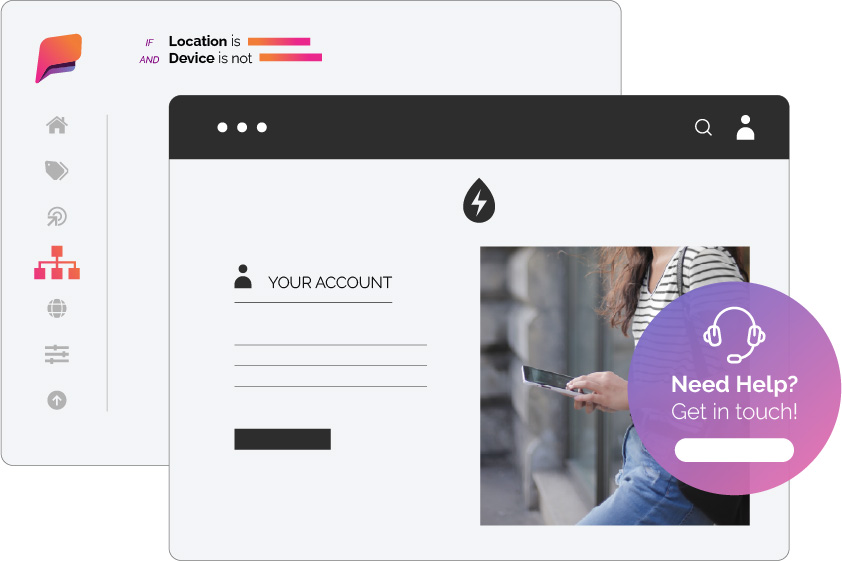842x561 pixels.
Task: Open the Home icon in the sidebar
Action: (x=57, y=125)
